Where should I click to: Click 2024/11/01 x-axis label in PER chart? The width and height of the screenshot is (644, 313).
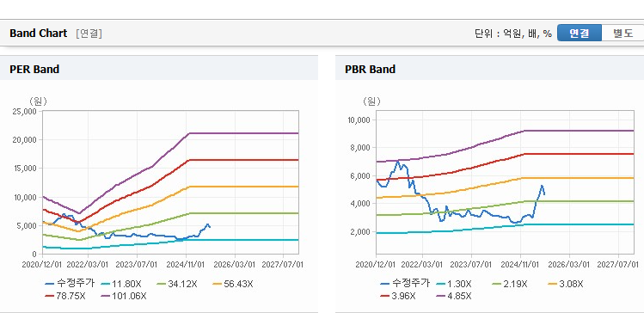click(186, 265)
